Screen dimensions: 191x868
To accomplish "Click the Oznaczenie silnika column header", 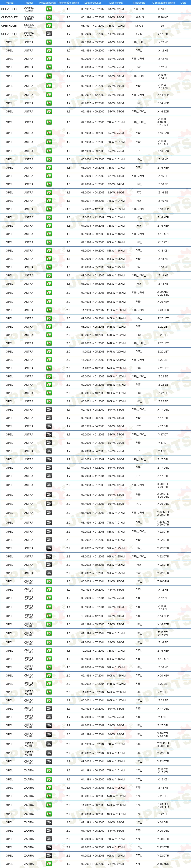I will point(163,3).
